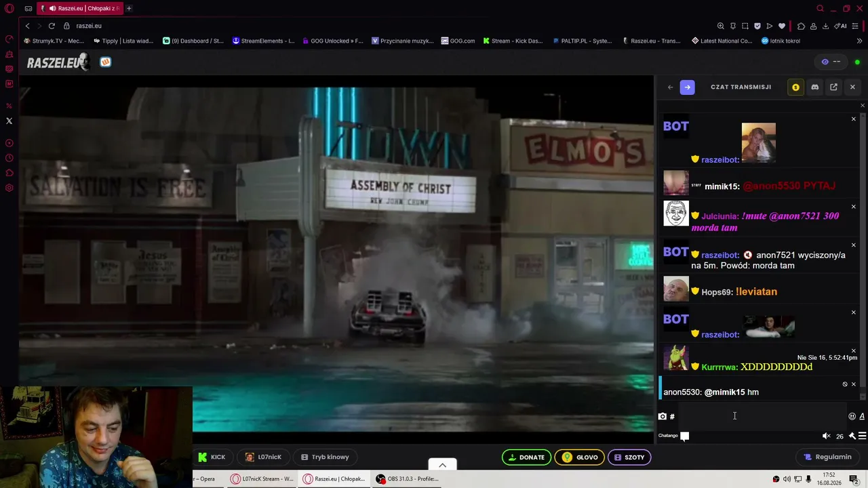Go back to the previous page
The width and height of the screenshot is (868, 488).
27,26
